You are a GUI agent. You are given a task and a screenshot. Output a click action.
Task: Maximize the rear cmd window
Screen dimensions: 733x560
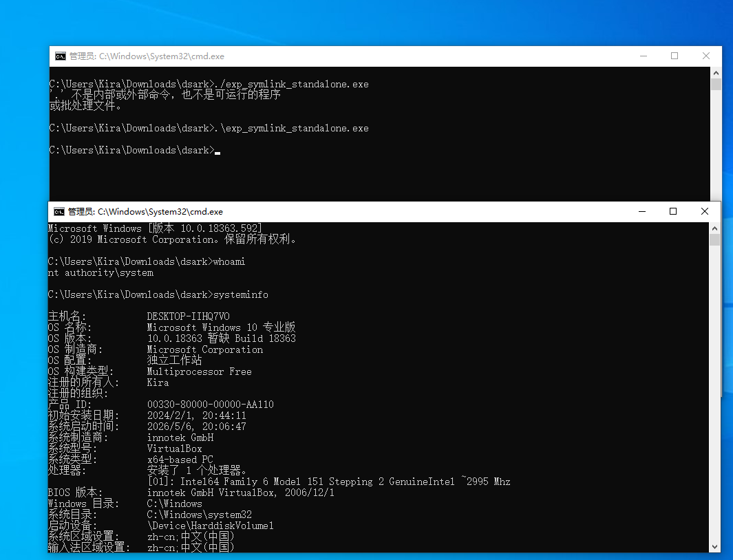[x=674, y=56]
